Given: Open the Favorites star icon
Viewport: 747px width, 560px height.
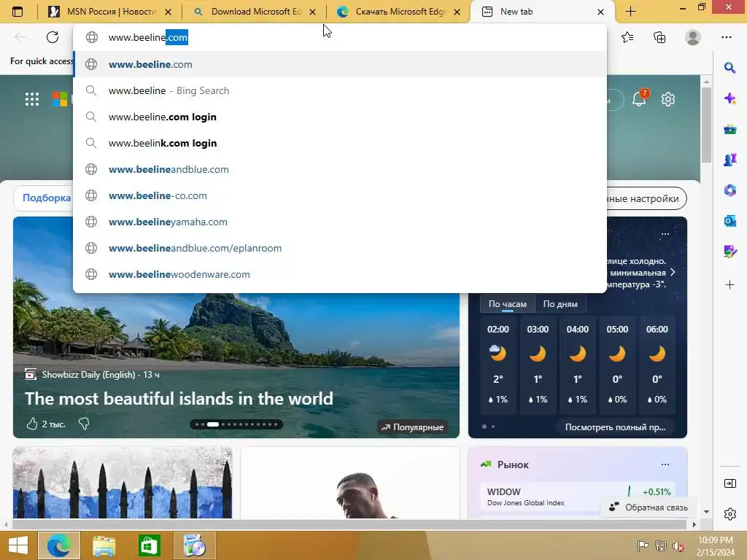Looking at the screenshot, I should [627, 37].
